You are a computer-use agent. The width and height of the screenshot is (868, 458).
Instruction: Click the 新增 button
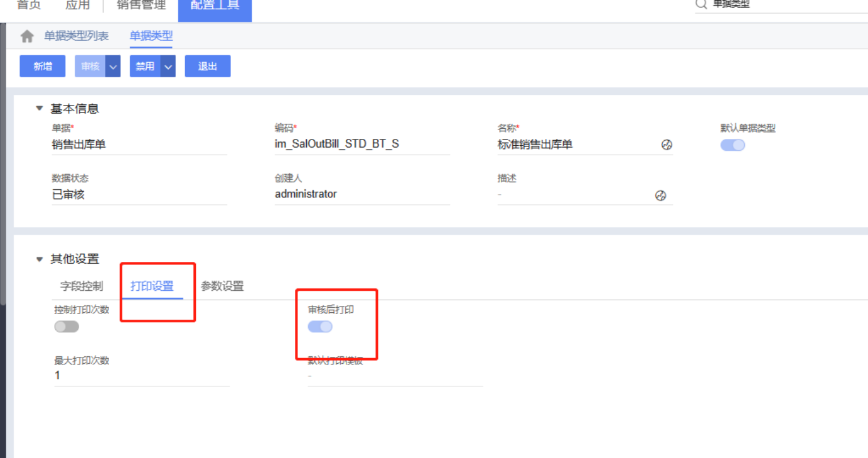pyautogui.click(x=43, y=67)
